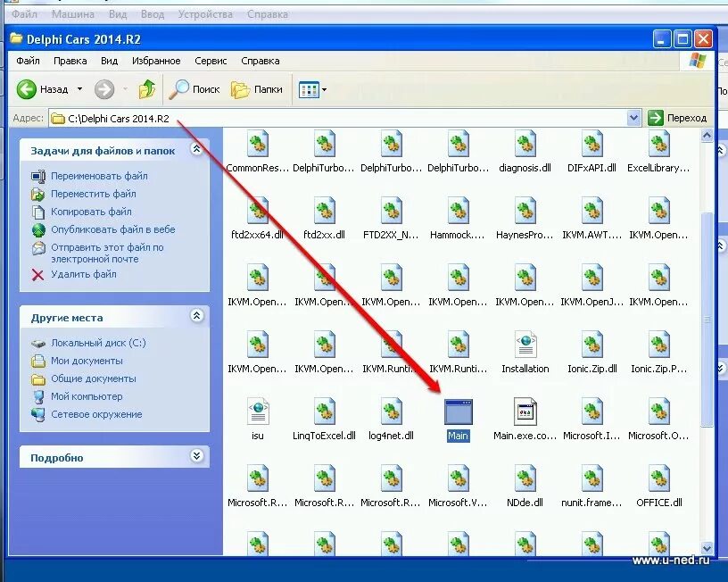Image resolution: width=728 pixels, height=582 pixels.
Task: Open the Назад history dropdown arrow
Action: (x=80, y=89)
